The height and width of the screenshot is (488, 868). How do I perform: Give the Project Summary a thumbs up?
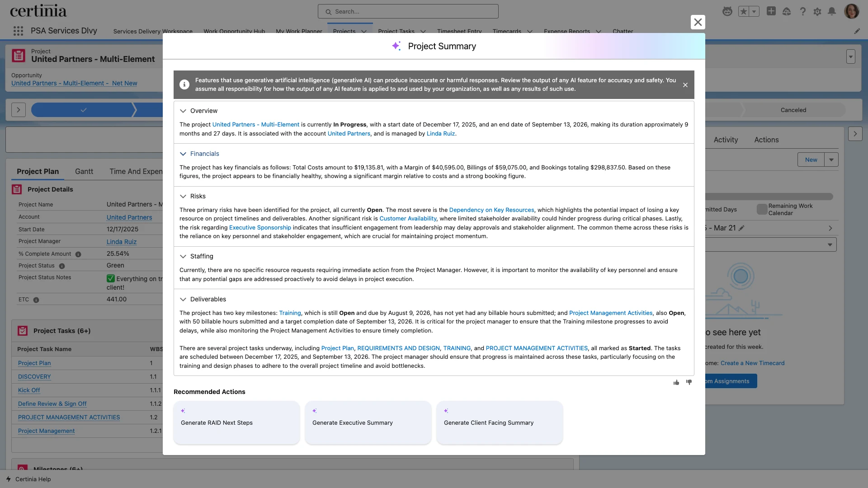676,382
